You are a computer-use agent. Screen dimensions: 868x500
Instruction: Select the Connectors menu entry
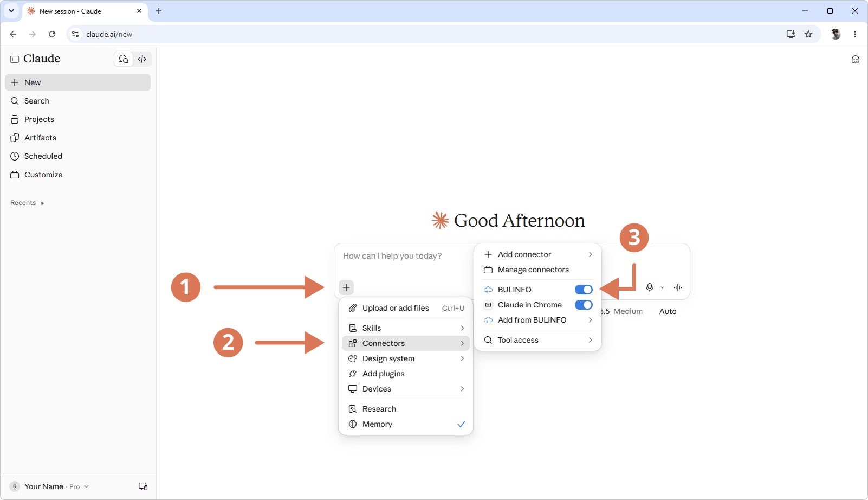tap(406, 343)
